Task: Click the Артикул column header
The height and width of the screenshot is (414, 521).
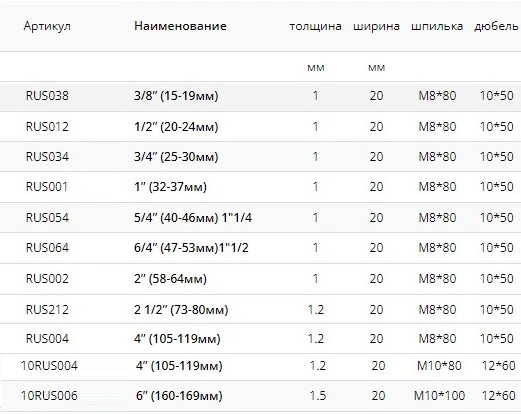Action: (x=47, y=26)
